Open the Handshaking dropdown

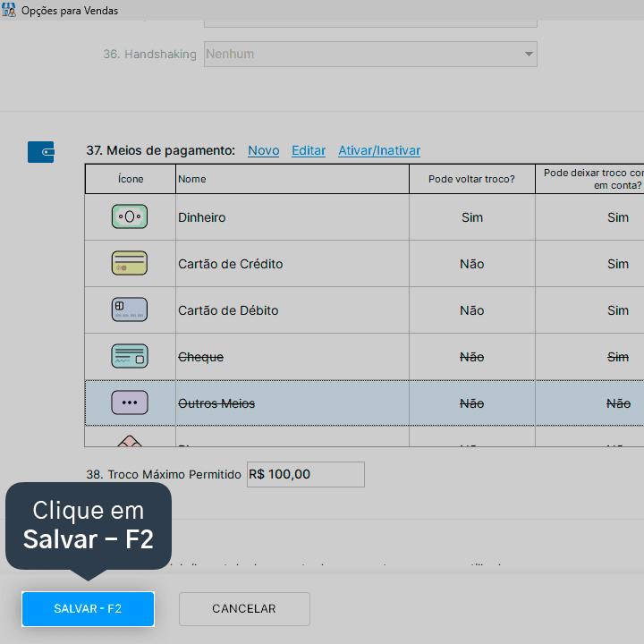[370, 54]
